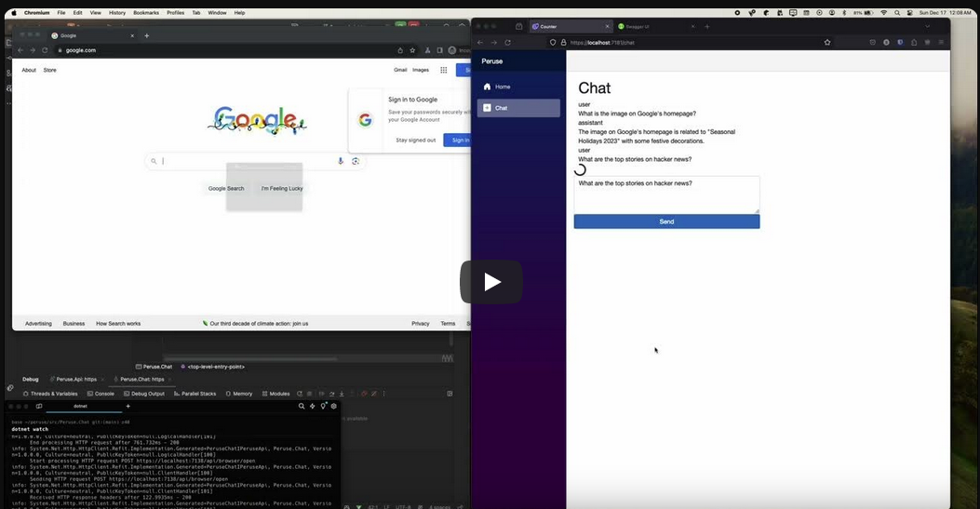The width and height of the screenshot is (980, 509).
Task: Open the Memory debugger tab
Action: tap(239, 395)
